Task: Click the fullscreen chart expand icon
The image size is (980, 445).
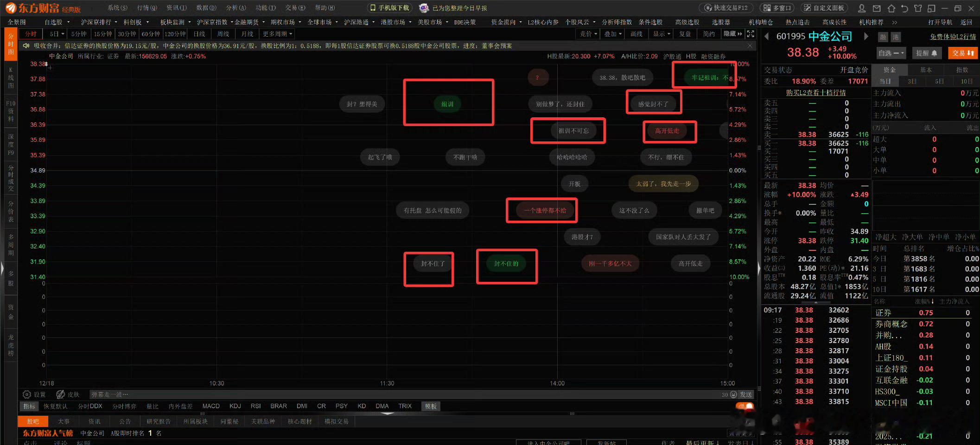Action: click(751, 34)
